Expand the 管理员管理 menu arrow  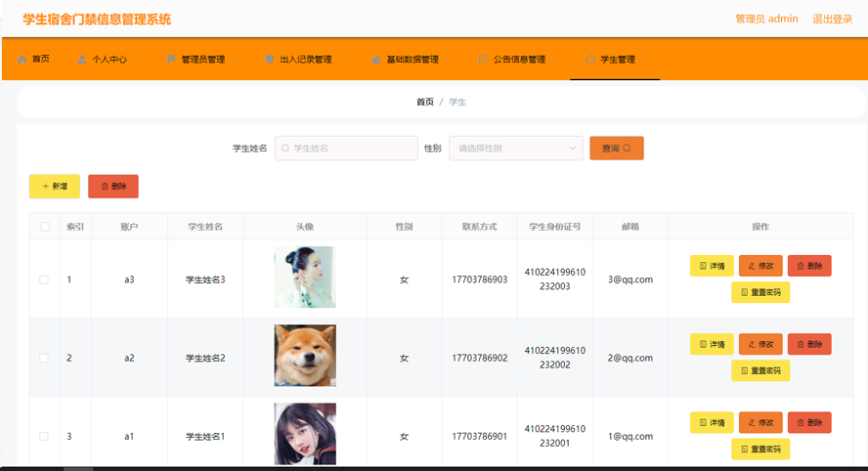click(x=234, y=60)
